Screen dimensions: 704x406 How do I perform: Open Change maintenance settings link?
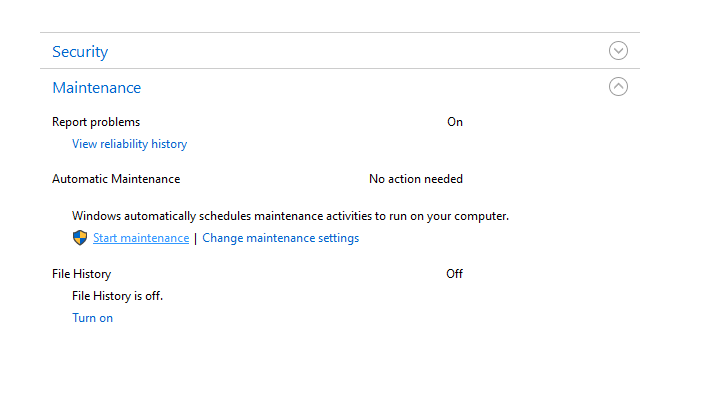coord(281,238)
